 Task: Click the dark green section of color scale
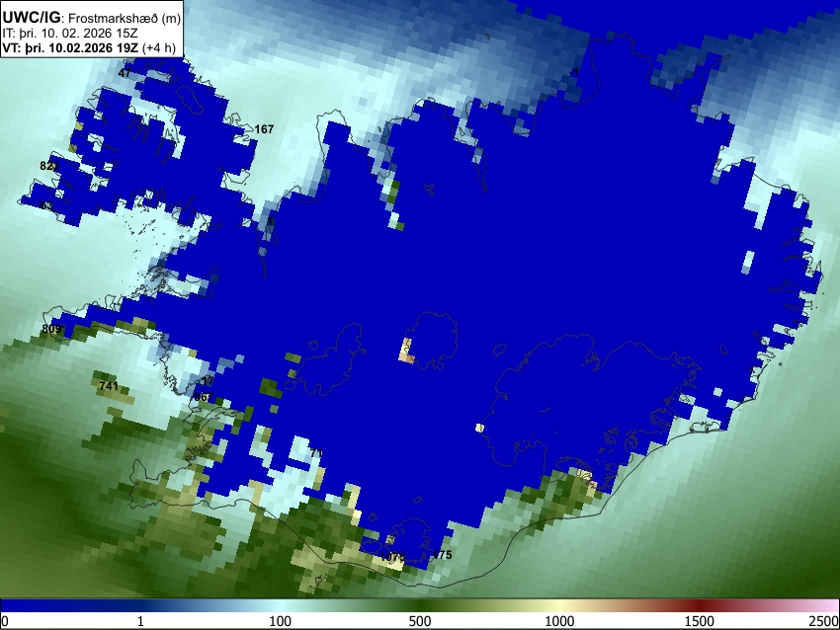click(420, 606)
